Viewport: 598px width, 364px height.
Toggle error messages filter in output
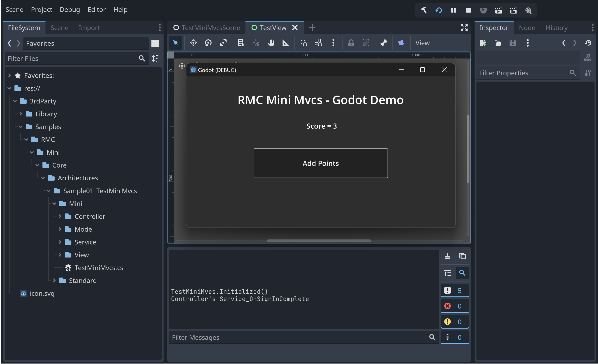pos(455,306)
